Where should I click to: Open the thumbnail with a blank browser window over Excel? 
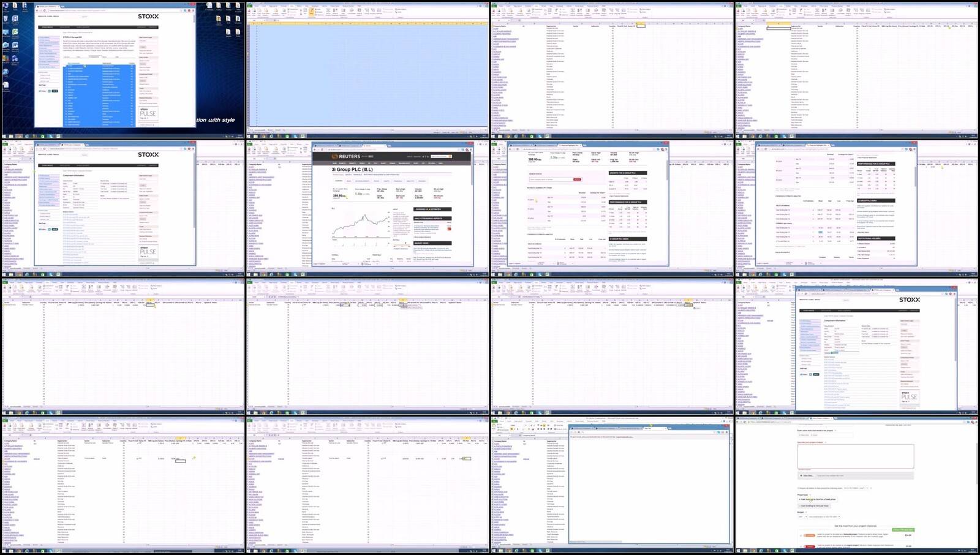(x=612, y=485)
